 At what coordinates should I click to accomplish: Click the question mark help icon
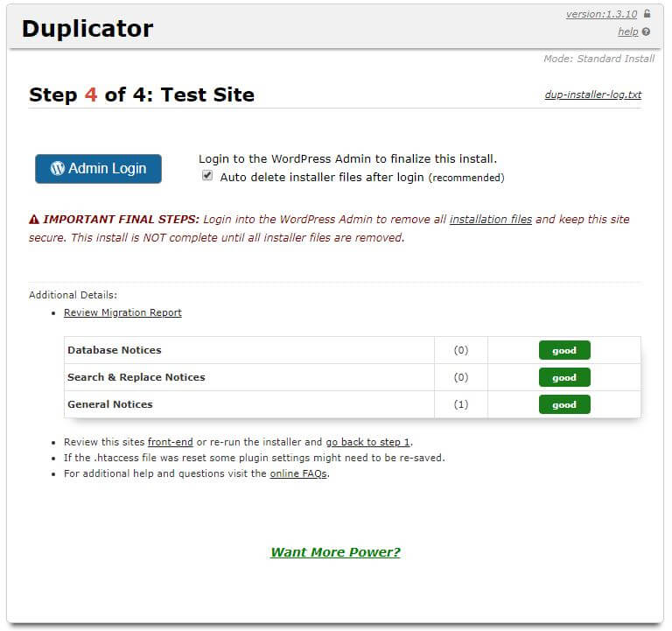click(x=647, y=32)
